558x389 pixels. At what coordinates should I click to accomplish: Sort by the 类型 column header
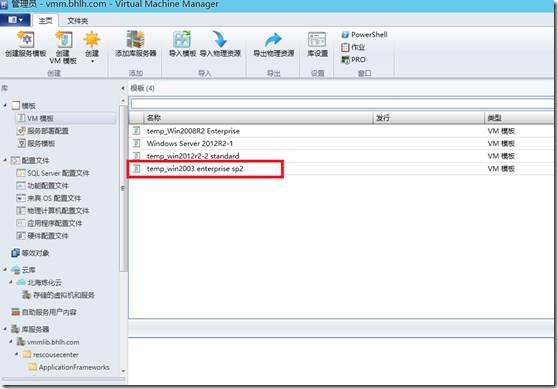[519, 118]
